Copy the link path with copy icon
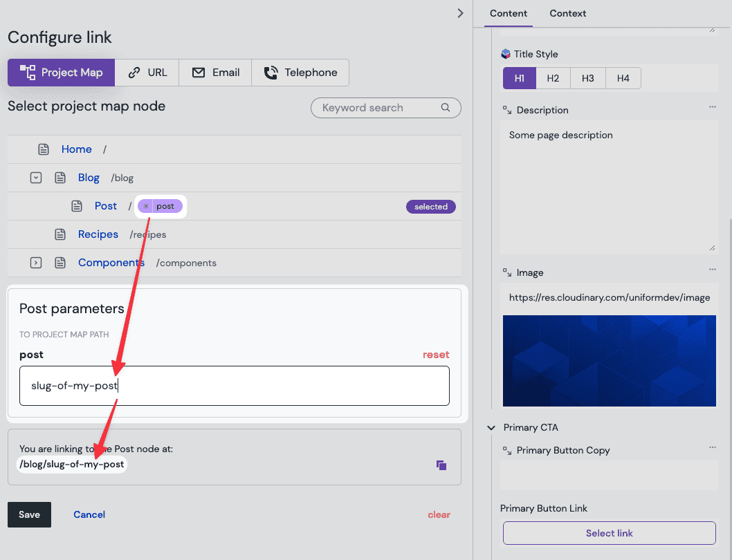The width and height of the screenshot is (732, 560). pos(441,465)
